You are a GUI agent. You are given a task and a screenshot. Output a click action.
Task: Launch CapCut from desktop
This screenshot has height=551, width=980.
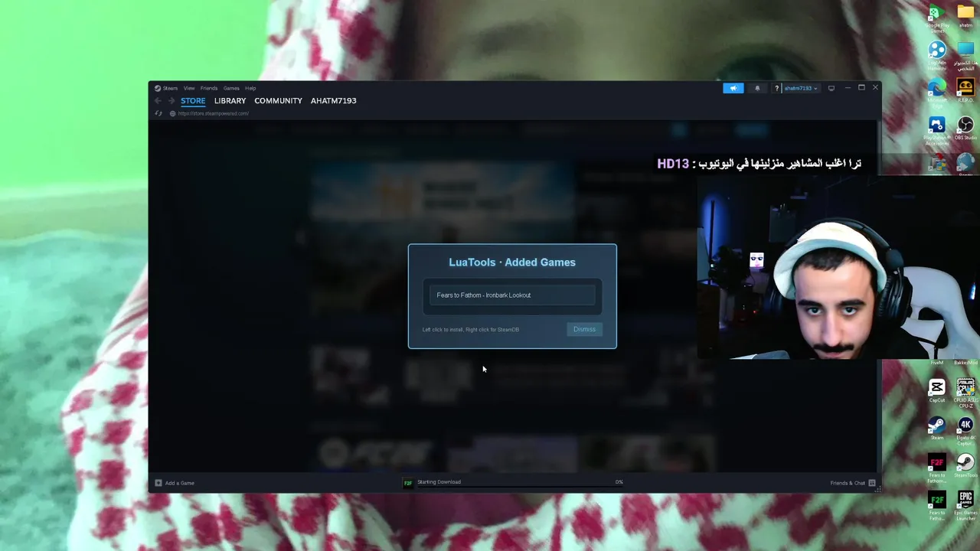(937, 391)
